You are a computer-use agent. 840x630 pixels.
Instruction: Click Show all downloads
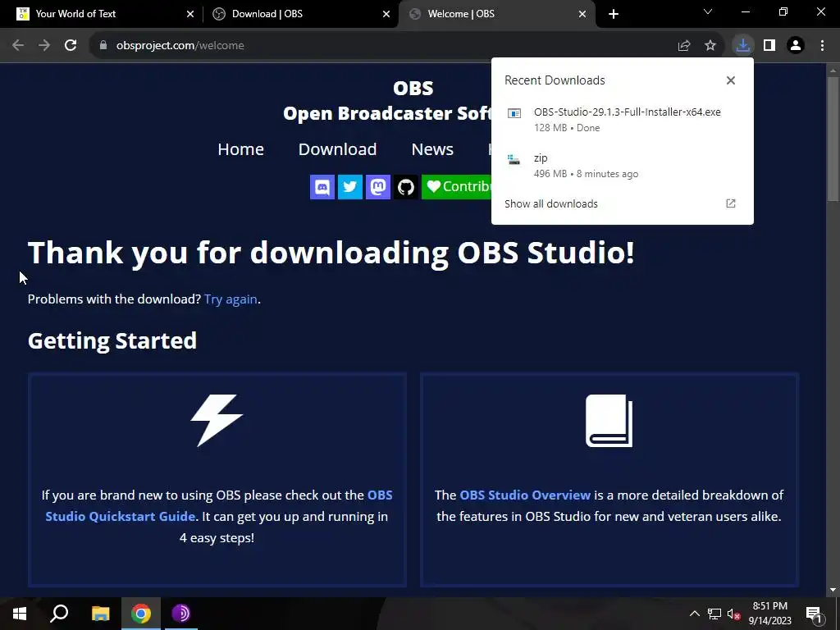tap(550, 203)
